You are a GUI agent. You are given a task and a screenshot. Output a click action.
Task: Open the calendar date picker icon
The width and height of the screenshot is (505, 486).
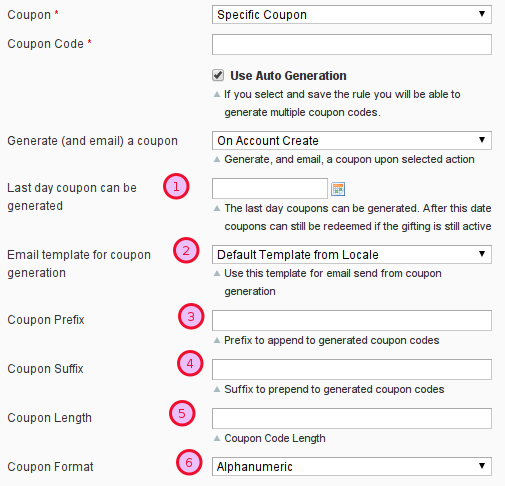(338, 189)
